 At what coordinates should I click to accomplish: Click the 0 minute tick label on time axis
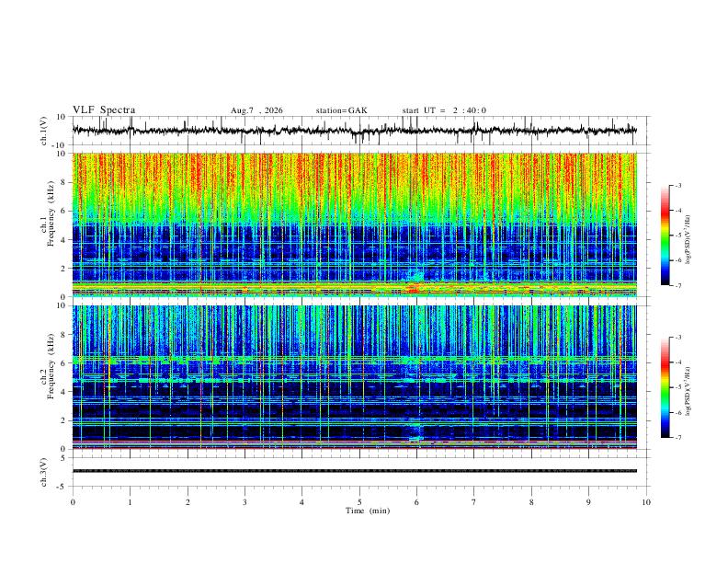pyautogui.click(x=73, y=502)
